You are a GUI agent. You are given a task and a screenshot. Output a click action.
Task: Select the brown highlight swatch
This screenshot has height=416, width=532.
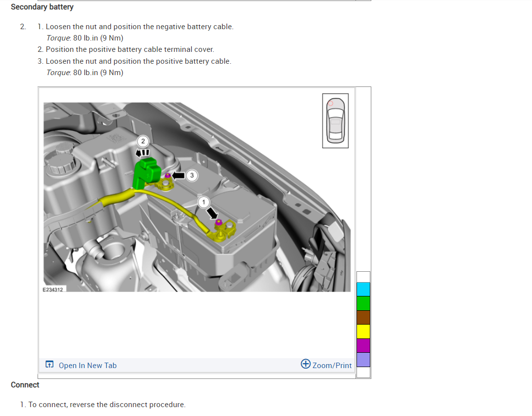click(x=363, y=317)
